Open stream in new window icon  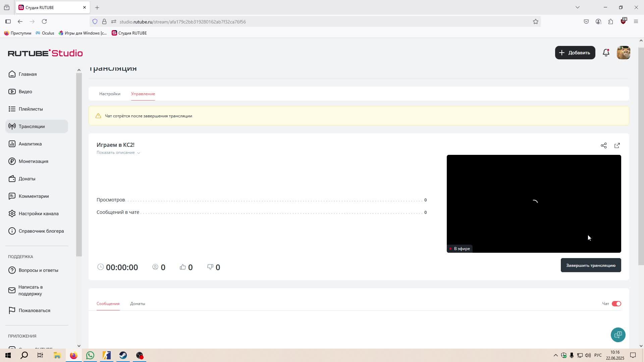[x=617, y=145]
